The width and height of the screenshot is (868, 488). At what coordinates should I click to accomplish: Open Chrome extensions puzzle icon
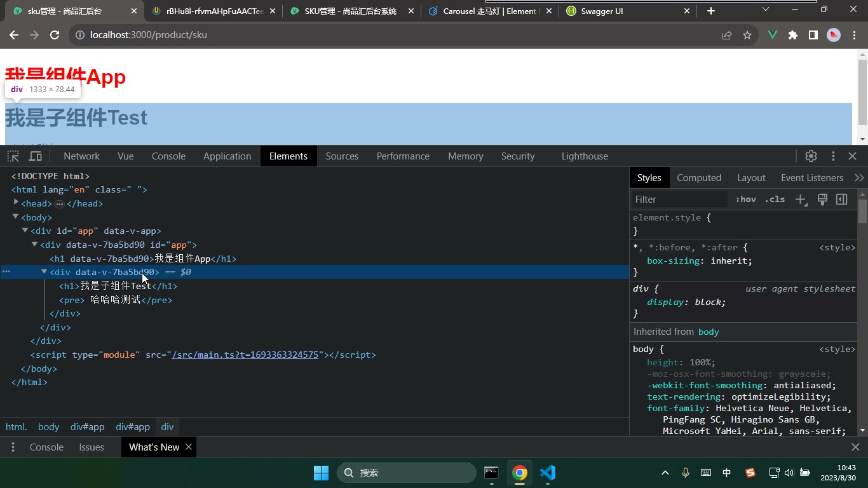click(x=793, y=35)
